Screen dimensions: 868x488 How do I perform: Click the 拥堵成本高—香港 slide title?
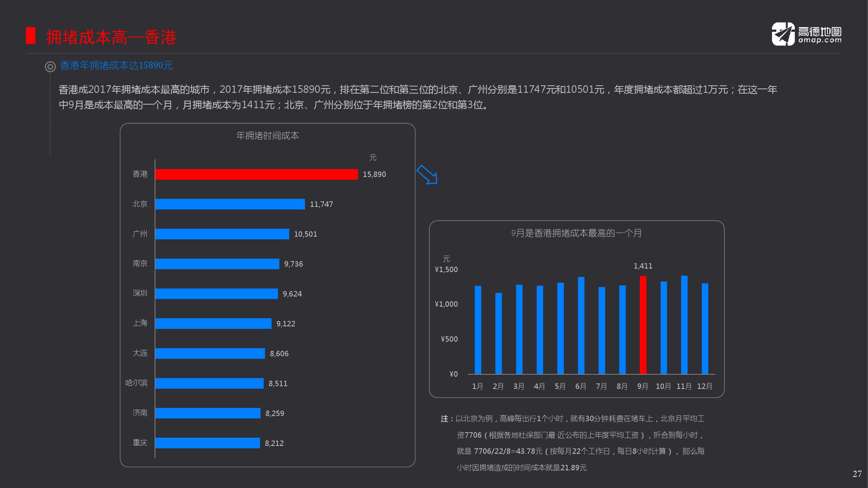coord(111,37)
